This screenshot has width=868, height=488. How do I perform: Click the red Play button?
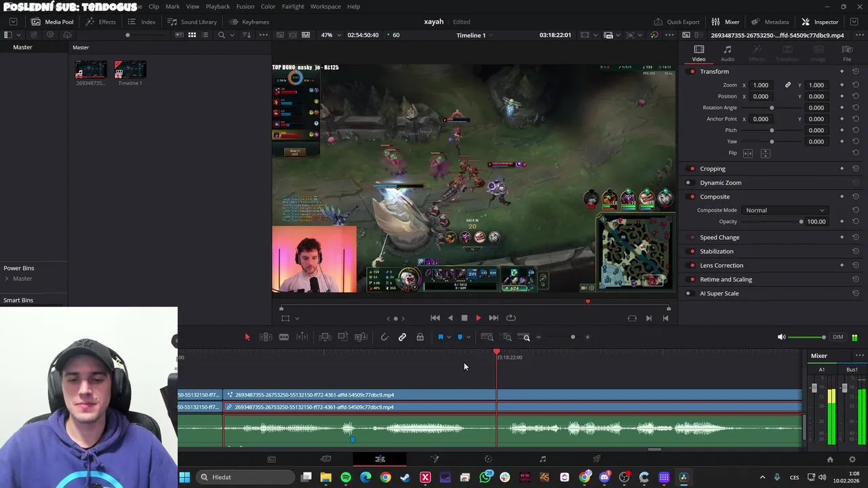click(478, 318)
